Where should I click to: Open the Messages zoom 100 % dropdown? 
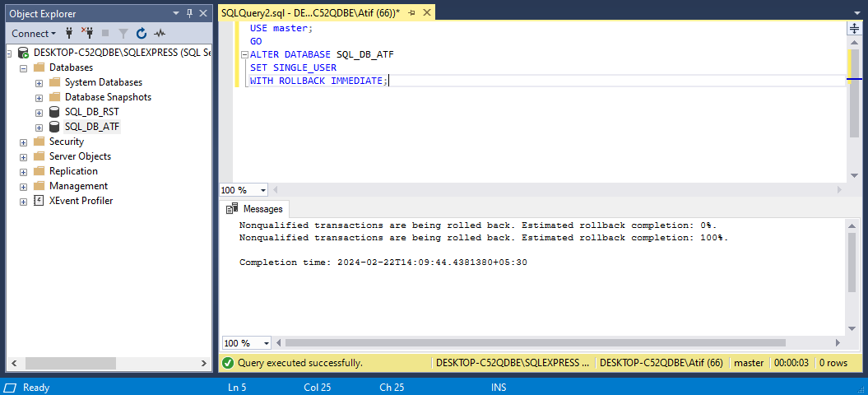tap(267, 343)
